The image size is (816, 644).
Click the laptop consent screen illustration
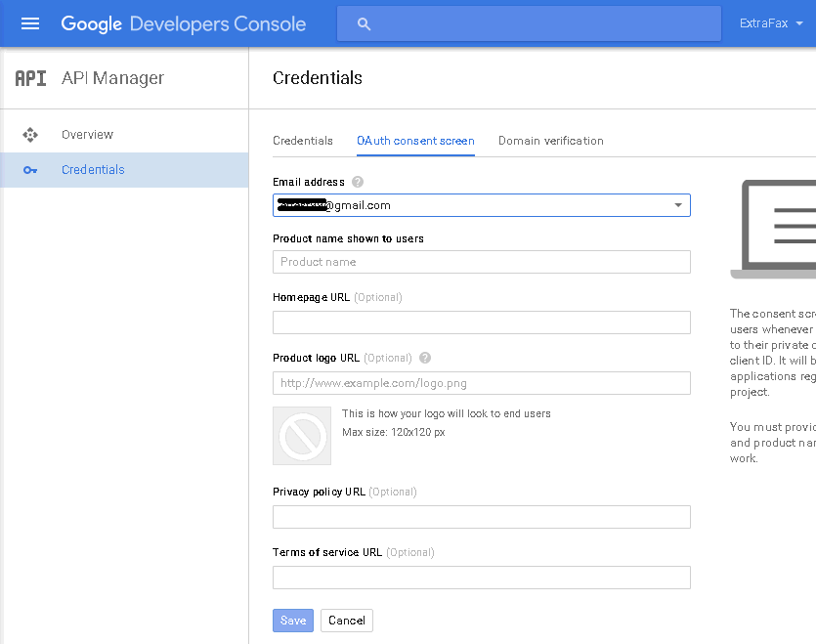[x=773, y=229]
